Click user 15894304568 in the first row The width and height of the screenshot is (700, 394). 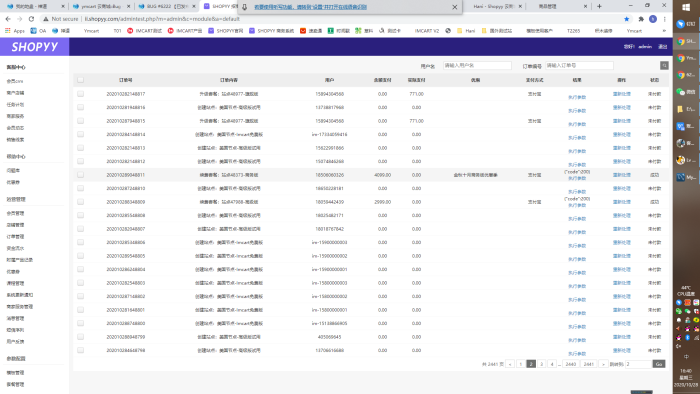click(x=329, y=94)
